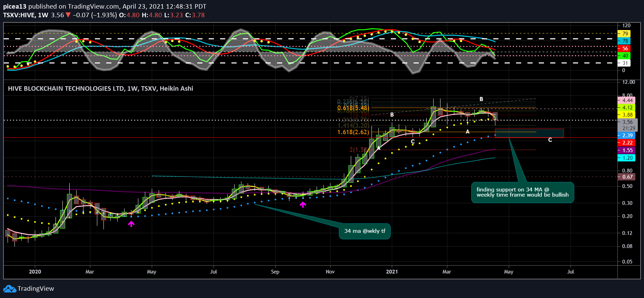Select the 'finding support on 34 MA' callout
The image size is (644, 298).
[523, 192]
